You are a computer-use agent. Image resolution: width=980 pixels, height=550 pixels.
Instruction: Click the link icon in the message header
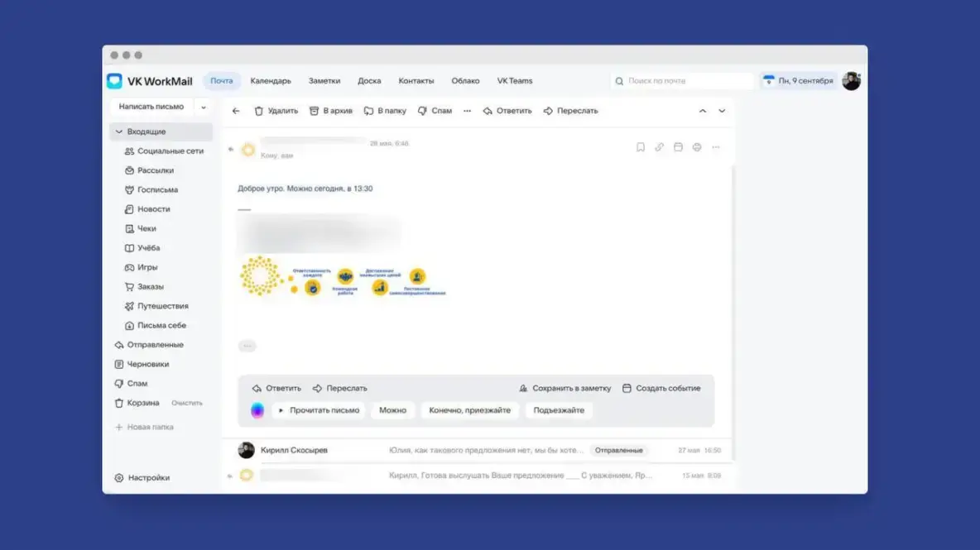coord(659,147)
